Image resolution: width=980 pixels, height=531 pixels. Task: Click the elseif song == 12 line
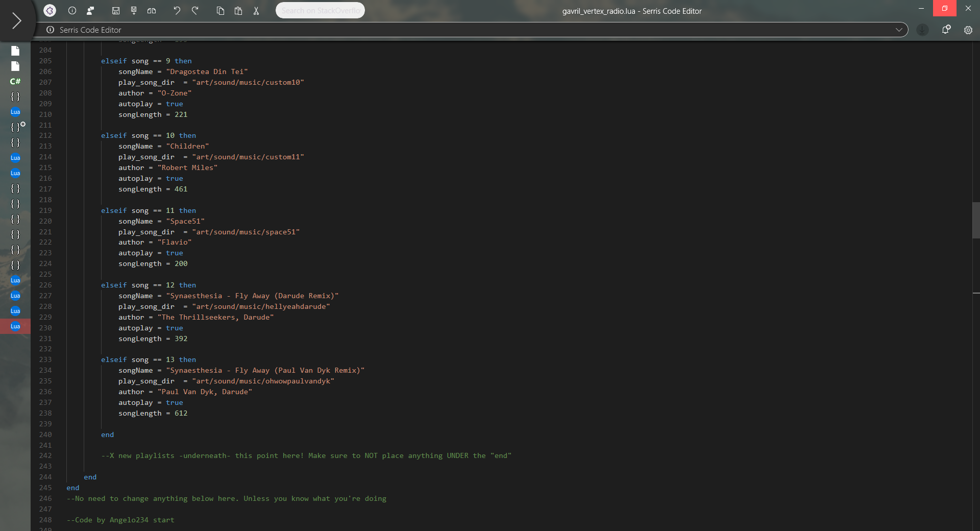pos(149,285)
